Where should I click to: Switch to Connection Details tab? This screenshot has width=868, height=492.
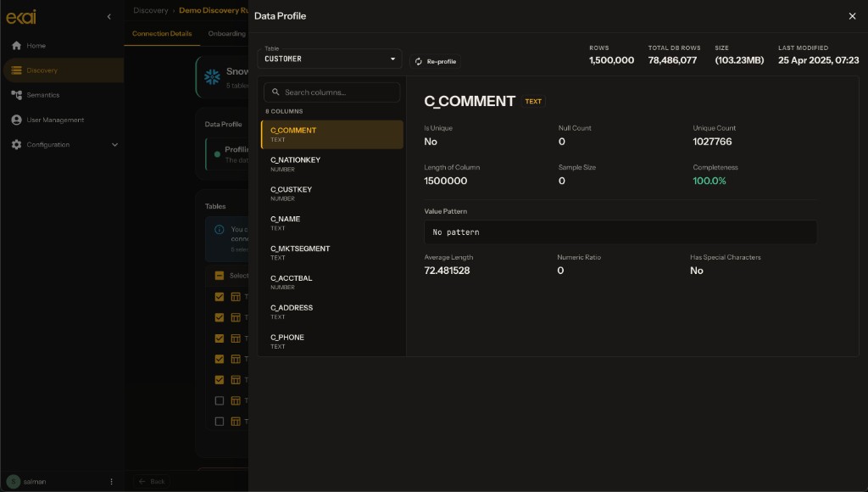click(162, 34)
